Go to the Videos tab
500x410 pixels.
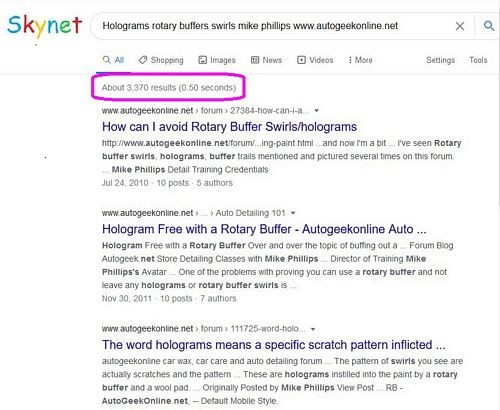[315, 60]
